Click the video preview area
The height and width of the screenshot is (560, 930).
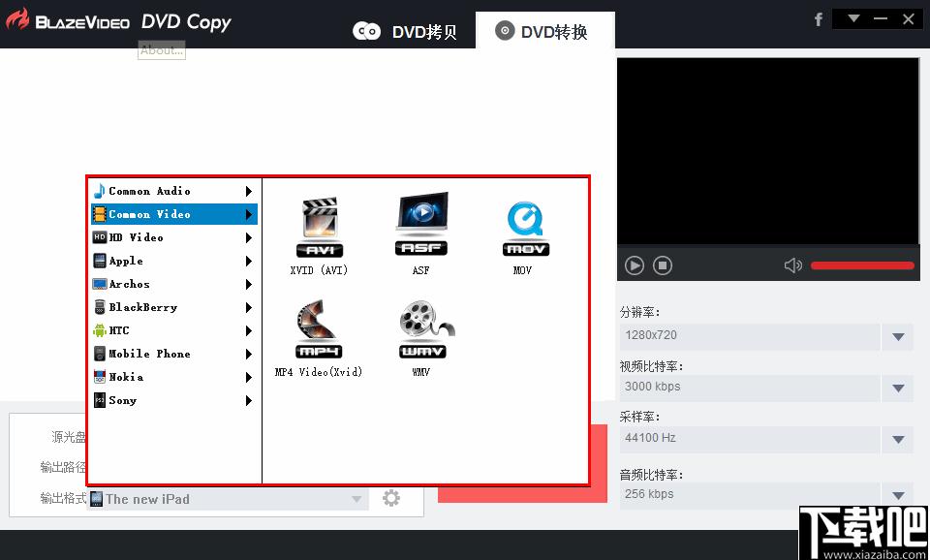point(768,151)
